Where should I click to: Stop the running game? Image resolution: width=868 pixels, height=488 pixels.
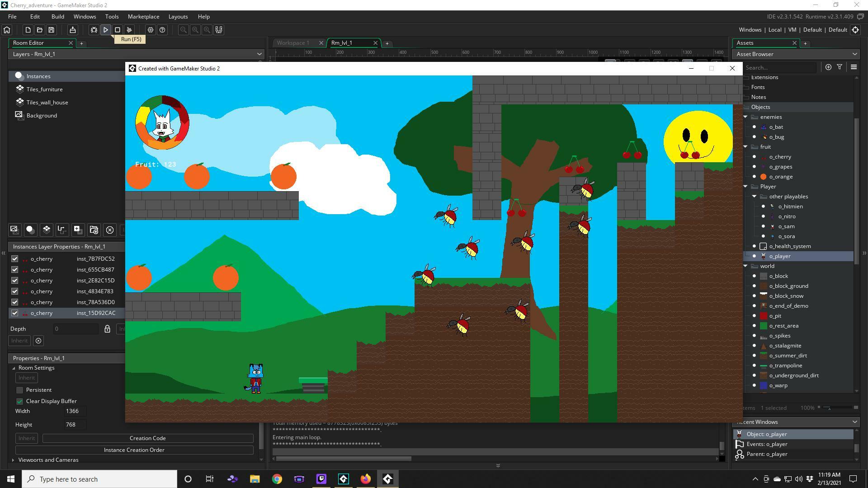[117, 30]
